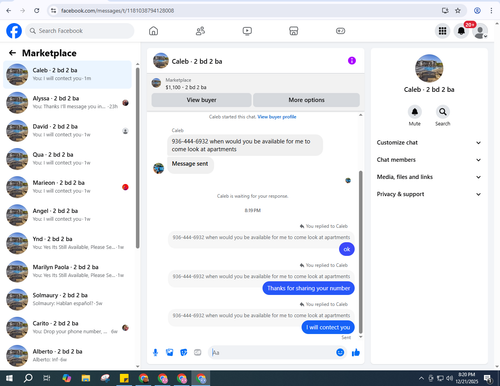This screenshot has height=386, width=500.
Task: Click the browser address bar URL
Action: coord(117,11)
